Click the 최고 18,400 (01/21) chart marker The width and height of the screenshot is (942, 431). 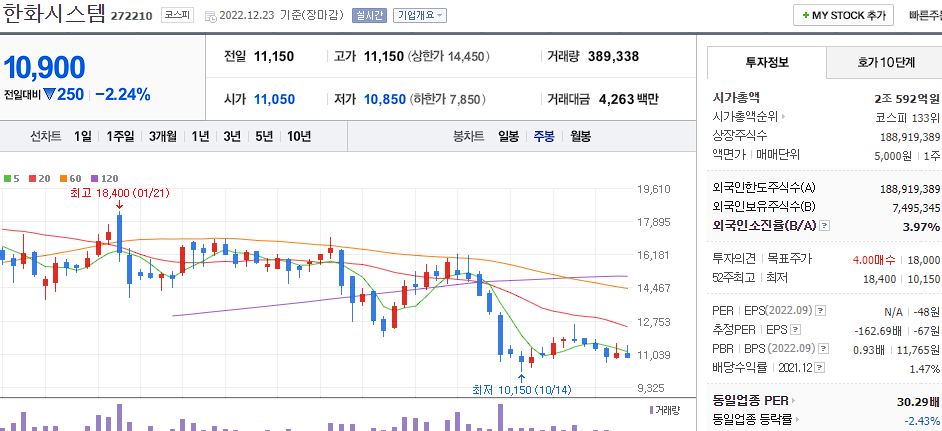pyautogui.click(x=120, y=194)
